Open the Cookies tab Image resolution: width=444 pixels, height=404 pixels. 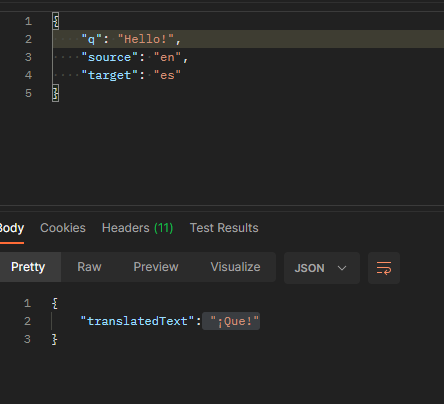click(63, 228)
